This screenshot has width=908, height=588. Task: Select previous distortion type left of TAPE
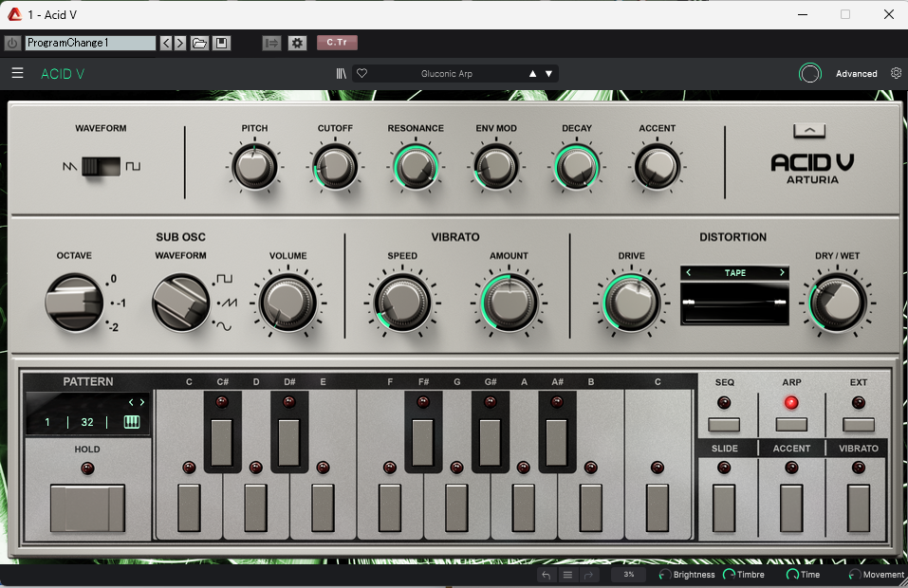pos(689,272)
